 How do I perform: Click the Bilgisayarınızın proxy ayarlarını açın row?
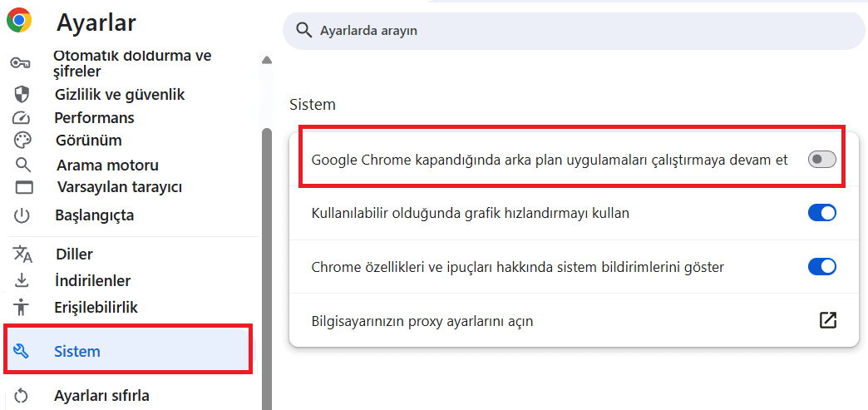(x=574, y=320)
